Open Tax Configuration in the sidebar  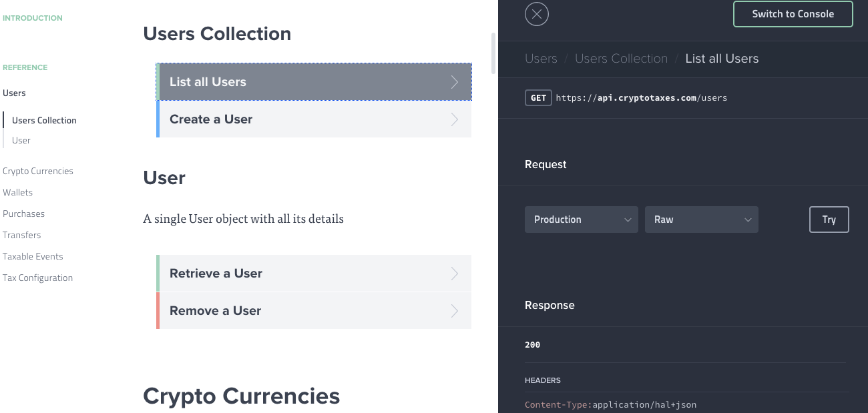click(x=38, y=278)
